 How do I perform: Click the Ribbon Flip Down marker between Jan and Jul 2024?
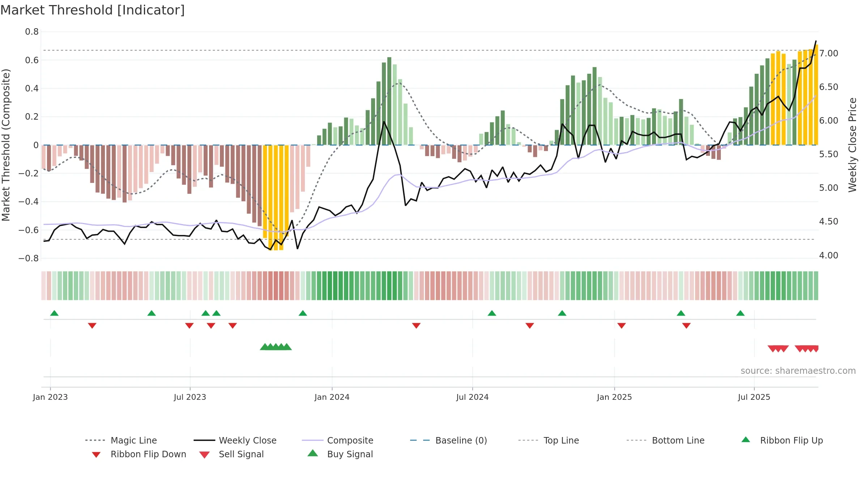416,326
